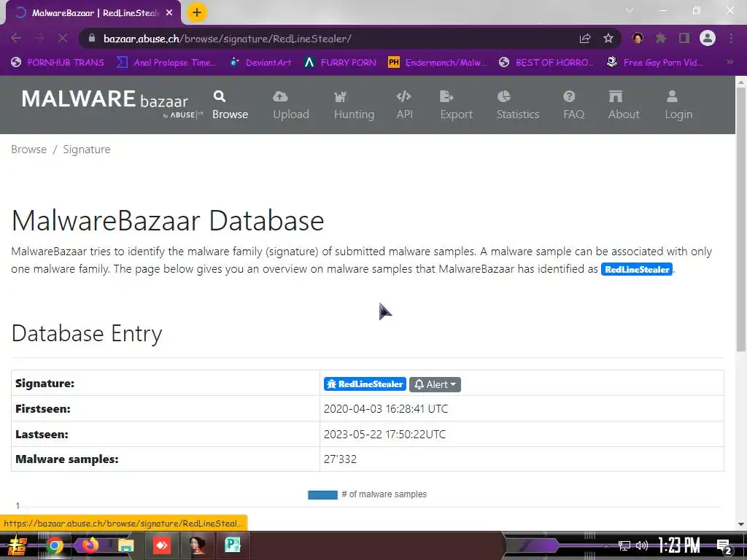The image size is (747, 560).
Task: Open the BEST OF HORRO... bookmark
Action: pyautogui.click(x=546, y=63)
